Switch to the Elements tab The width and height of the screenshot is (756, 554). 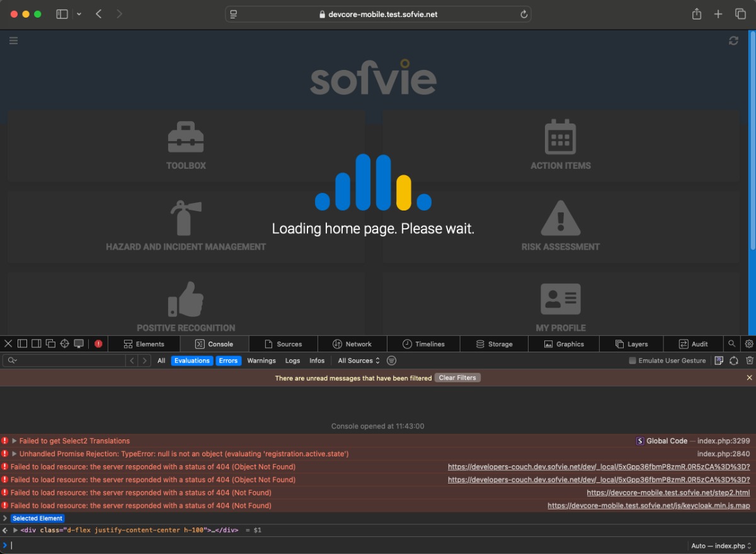coord(144,343)
